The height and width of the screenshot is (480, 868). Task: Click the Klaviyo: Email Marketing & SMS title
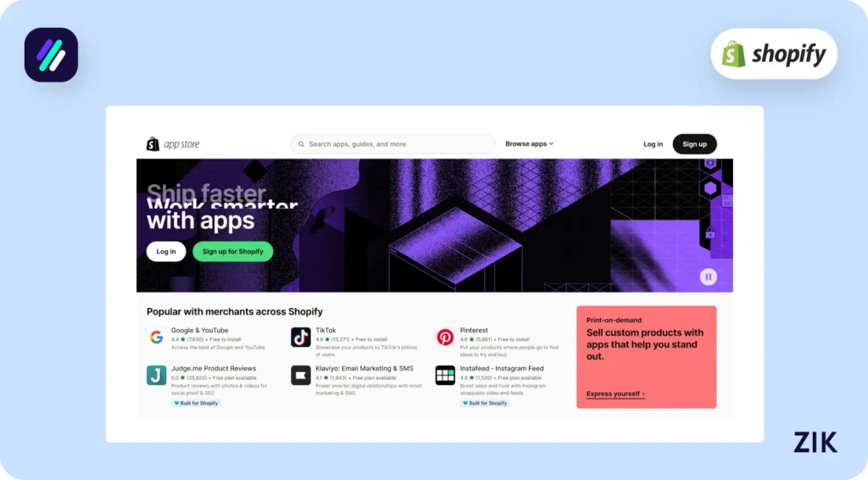coord(352,369)
